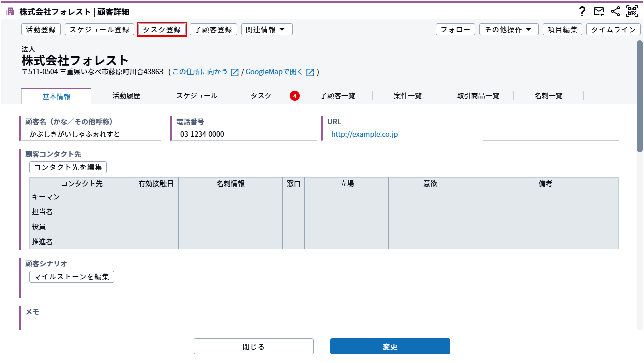Click the vertical scrollbar thumb
Screen dimensions: 644x363
coord(640,95)
